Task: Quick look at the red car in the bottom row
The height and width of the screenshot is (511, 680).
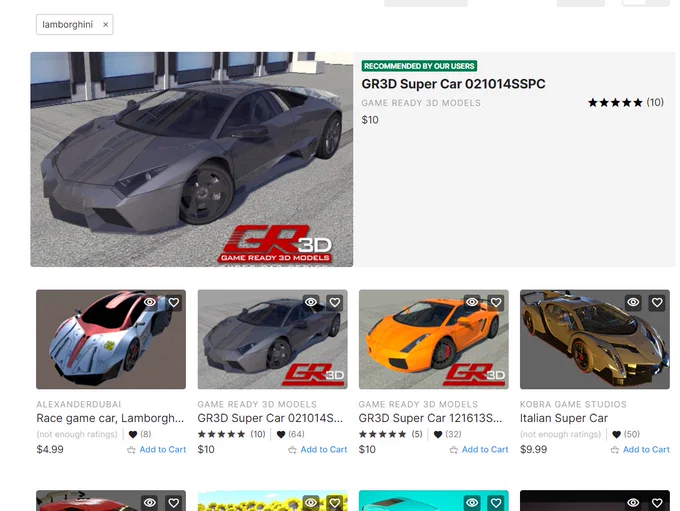Action: pyautogui.click(x=150, y=503)
